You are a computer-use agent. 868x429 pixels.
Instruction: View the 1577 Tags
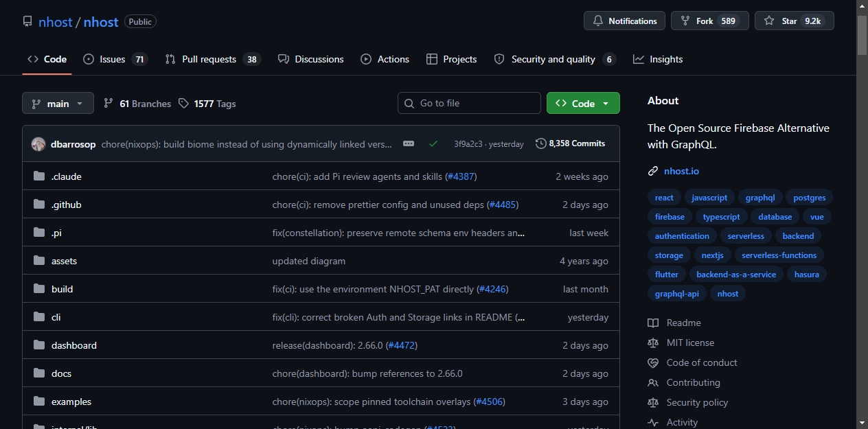207,104
